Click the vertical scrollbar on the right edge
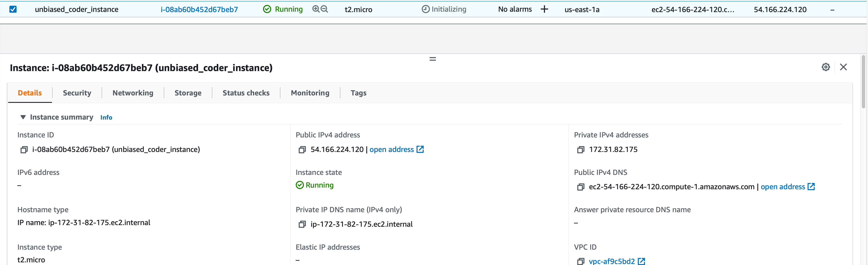 (x=863, y=82)
